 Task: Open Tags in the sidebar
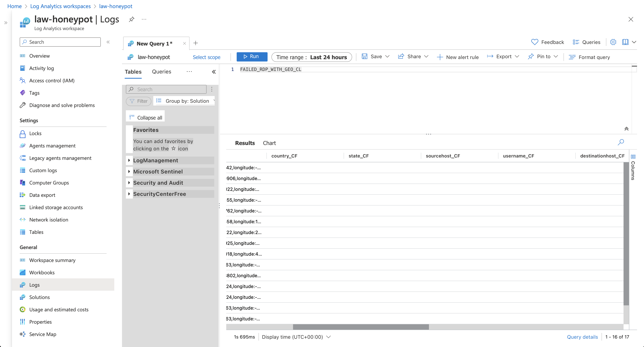click(x=34, y=93)
